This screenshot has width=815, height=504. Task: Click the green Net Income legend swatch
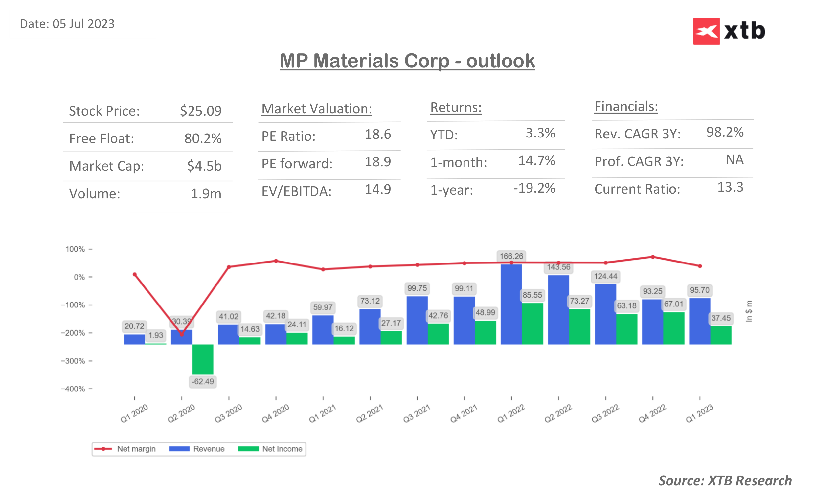[x=248, y=449]
